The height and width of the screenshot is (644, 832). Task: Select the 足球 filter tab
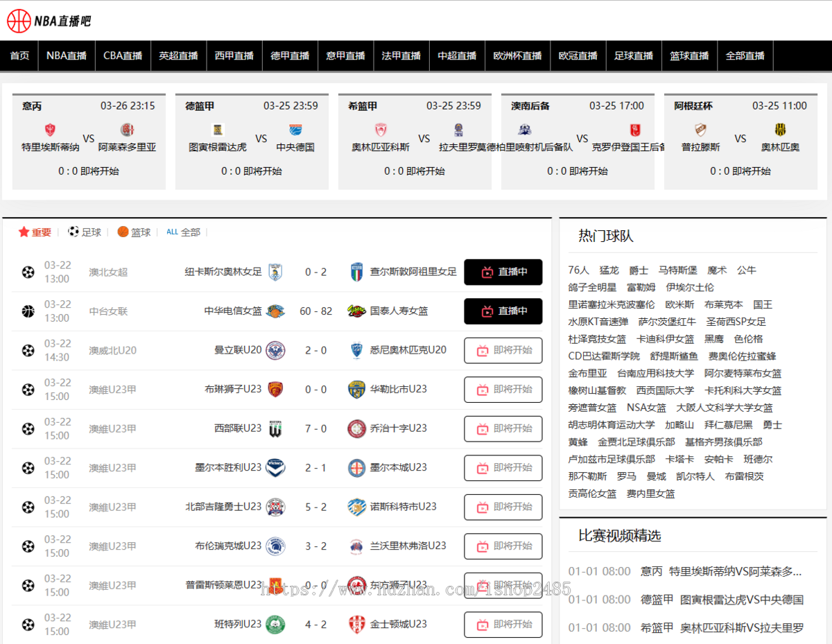click(85, 232)
